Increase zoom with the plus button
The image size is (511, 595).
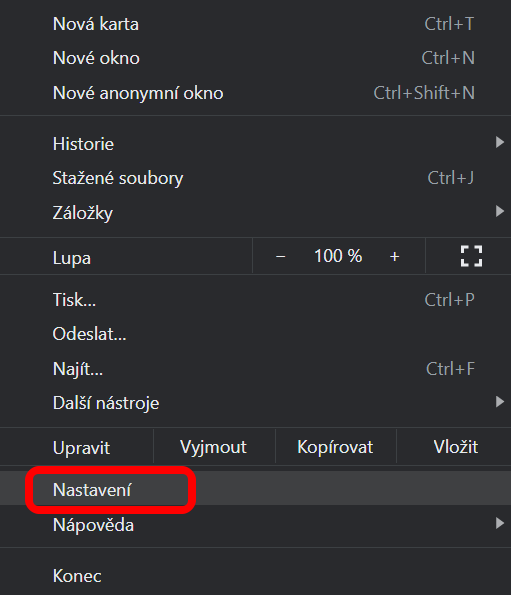pos(395,257)
